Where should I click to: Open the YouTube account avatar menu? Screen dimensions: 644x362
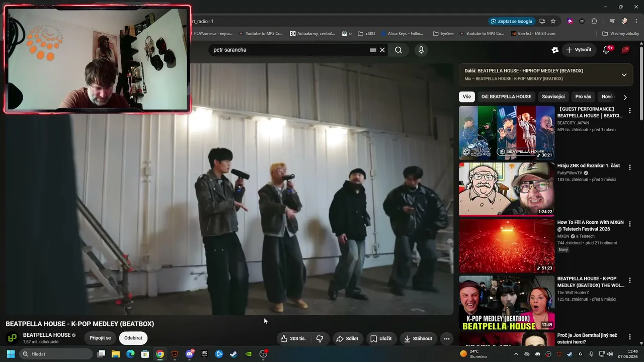625,50
